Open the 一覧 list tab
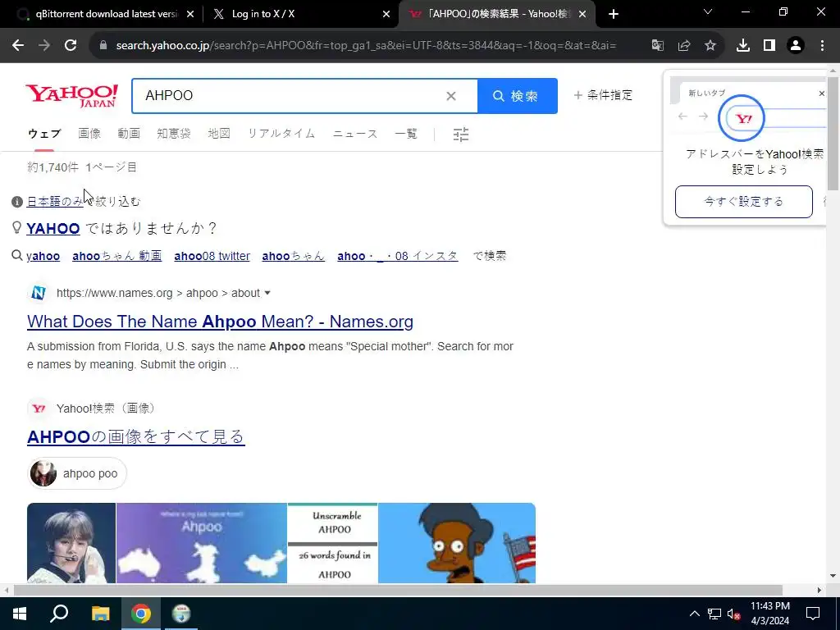 point(406,134)
